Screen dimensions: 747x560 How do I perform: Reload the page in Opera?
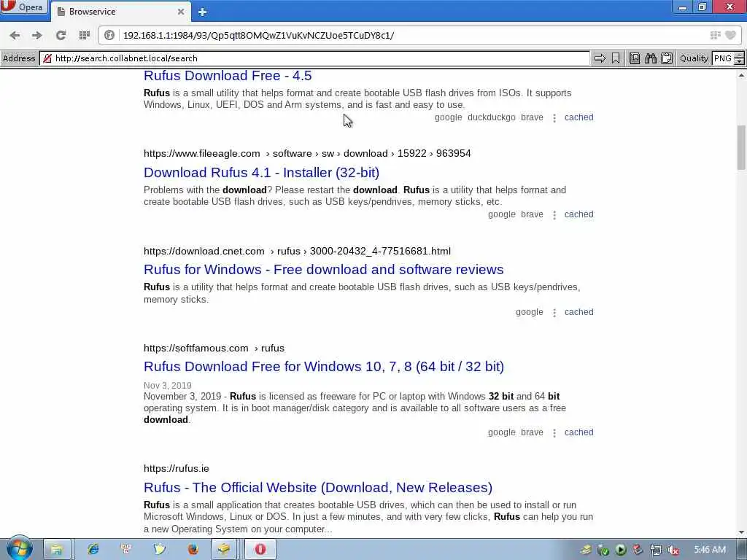[61, 35]
